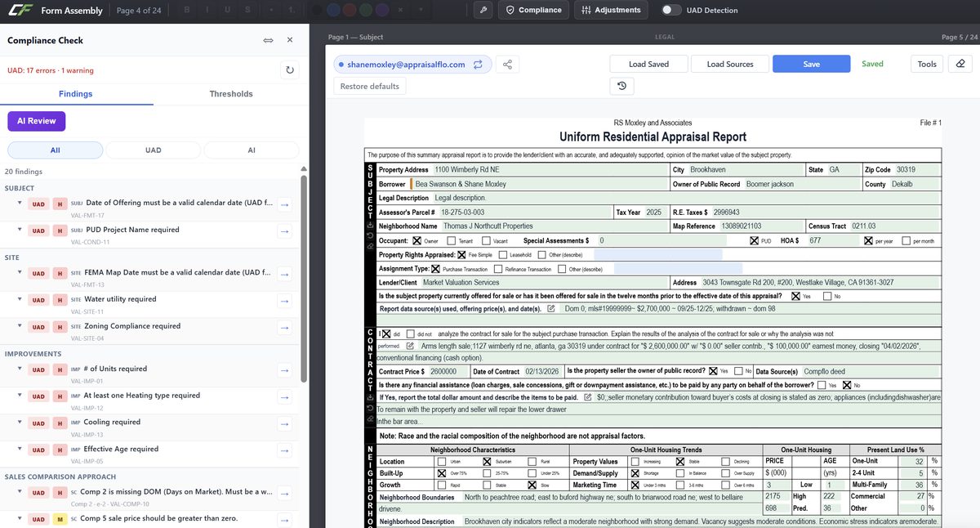Check the Refinance Transaction box

[x=499, y=269]
